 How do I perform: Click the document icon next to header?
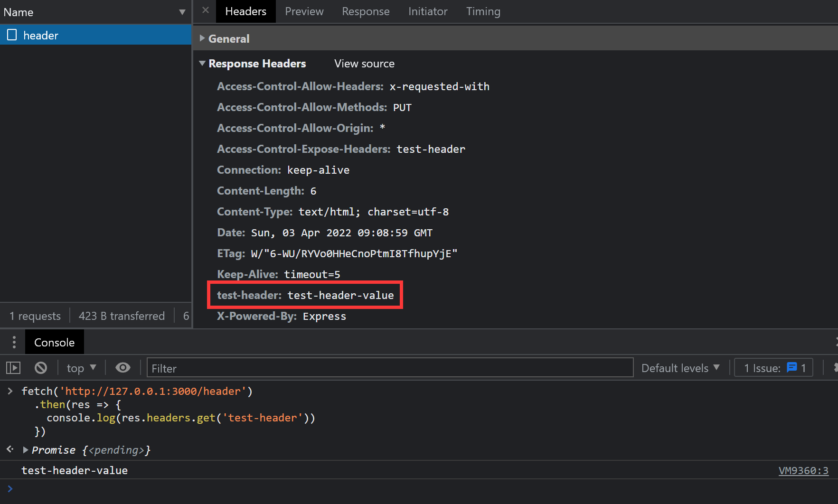[12, 35]
